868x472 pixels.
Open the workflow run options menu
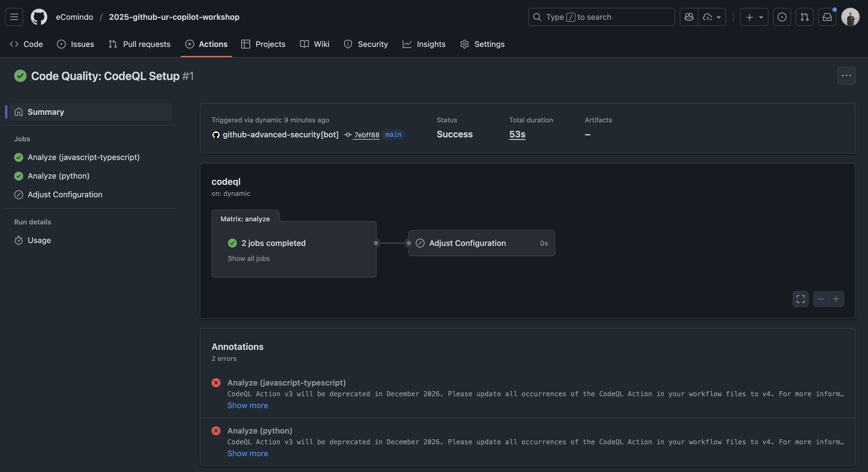846,76
